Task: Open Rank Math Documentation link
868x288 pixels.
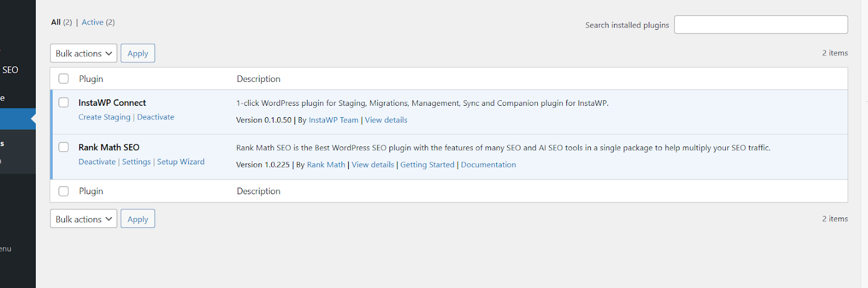Action: tap(488, 164)
